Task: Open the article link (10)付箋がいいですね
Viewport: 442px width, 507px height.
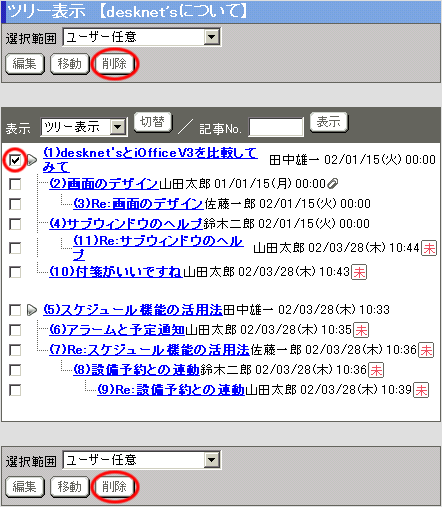Action: tap(116, 272)
